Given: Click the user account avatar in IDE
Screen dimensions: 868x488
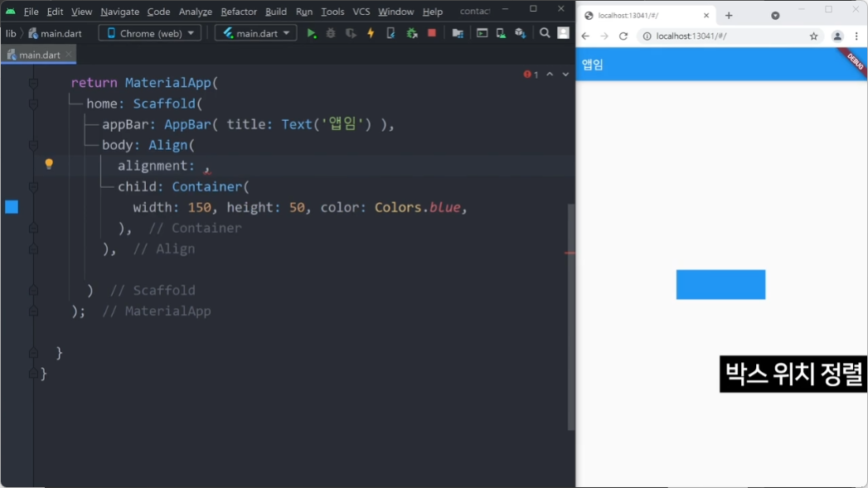Looking at the screenshot, I should [x=563, y=33].
